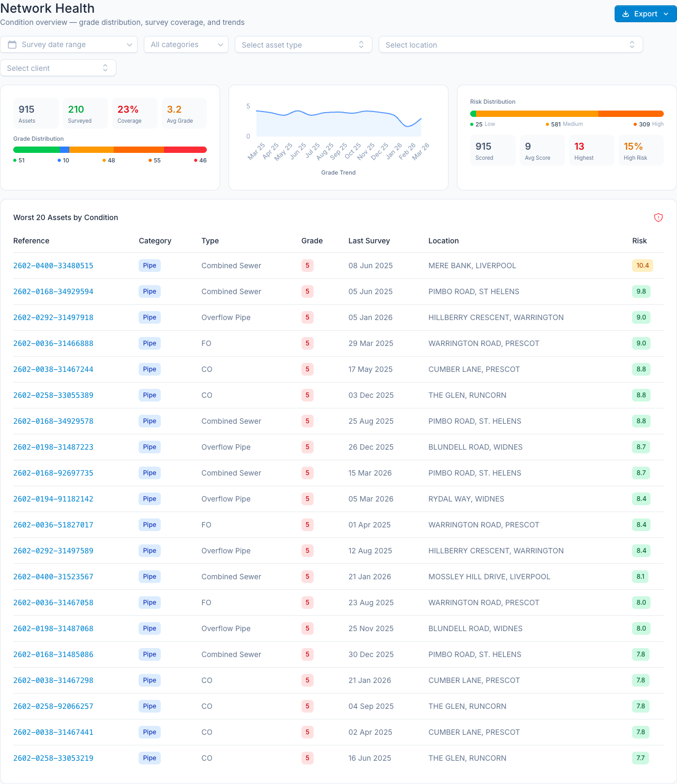Click the 23% Coverage stat card

coord(135,113)
